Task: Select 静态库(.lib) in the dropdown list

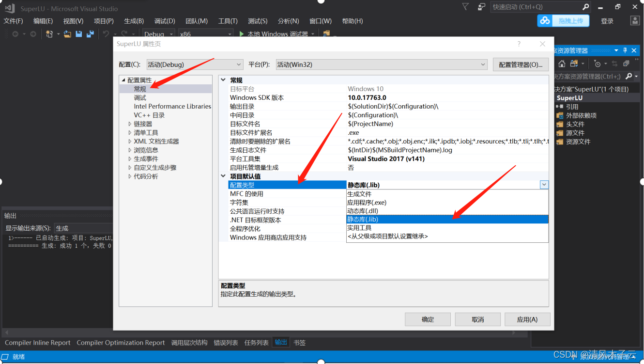Action: pos(447,219)
